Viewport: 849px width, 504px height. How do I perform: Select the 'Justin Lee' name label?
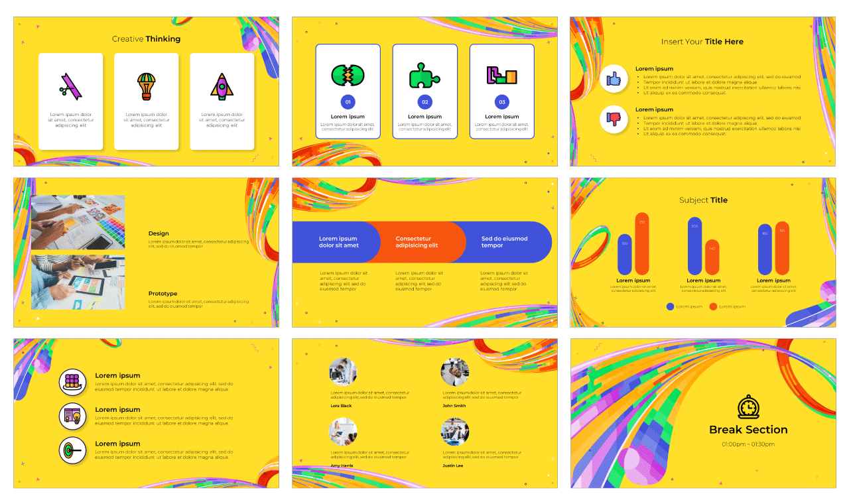(x=453, y=466)
